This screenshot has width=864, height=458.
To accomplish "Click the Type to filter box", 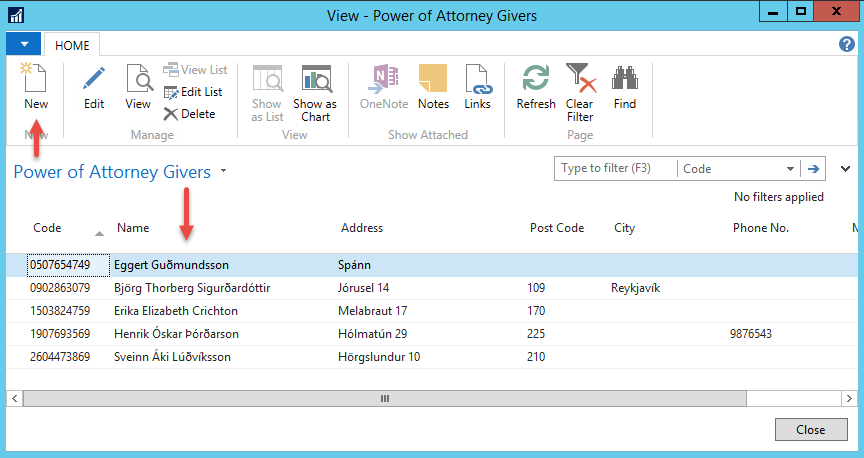I will [615, 169].
